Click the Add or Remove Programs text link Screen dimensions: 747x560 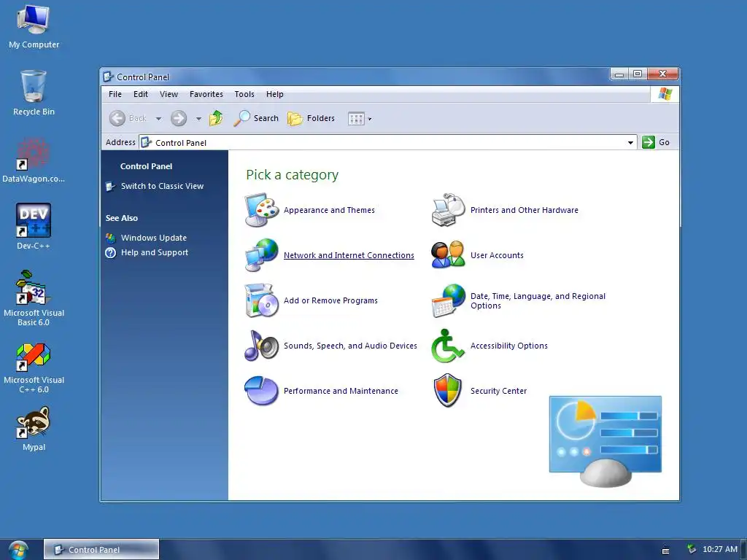click(330, 300)
